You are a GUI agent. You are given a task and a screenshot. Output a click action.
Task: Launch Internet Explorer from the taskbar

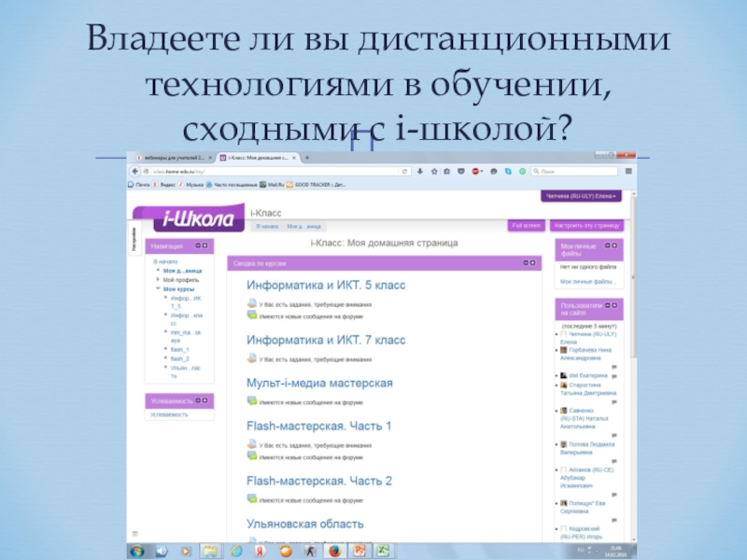click(236, 552)
